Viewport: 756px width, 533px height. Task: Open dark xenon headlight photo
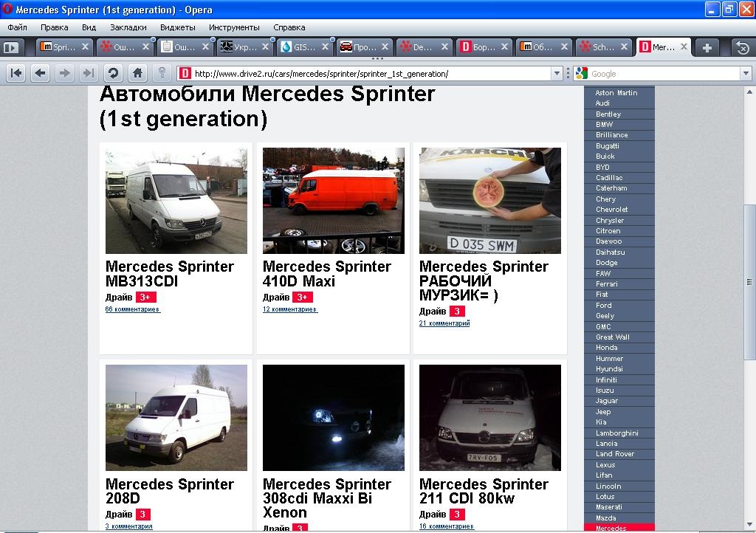pyautogui.click(x=333, y=418)
